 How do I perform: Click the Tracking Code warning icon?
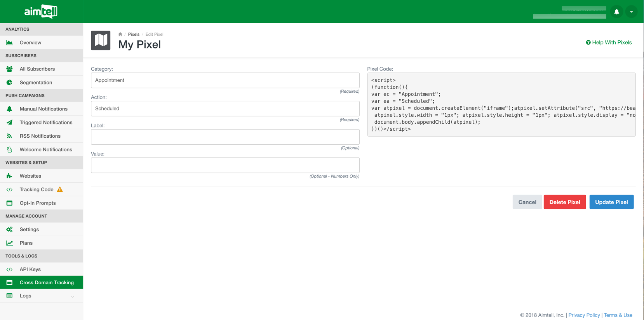coord(60,189)
